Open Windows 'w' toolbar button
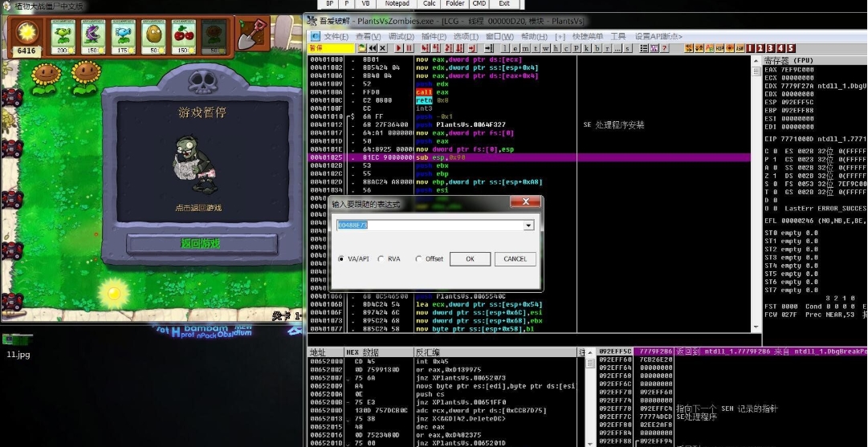The image size is (868, 447). 546,48
